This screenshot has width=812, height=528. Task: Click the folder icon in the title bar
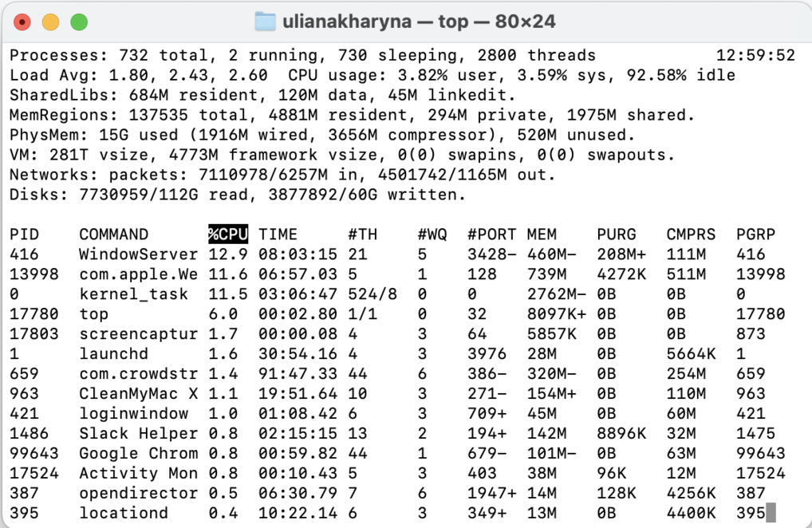coord(266,22)
